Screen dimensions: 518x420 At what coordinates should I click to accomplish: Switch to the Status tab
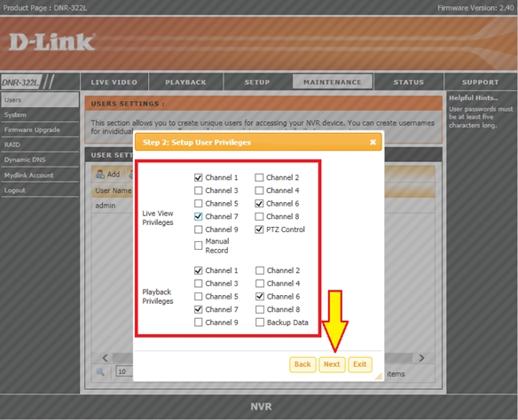409,82
